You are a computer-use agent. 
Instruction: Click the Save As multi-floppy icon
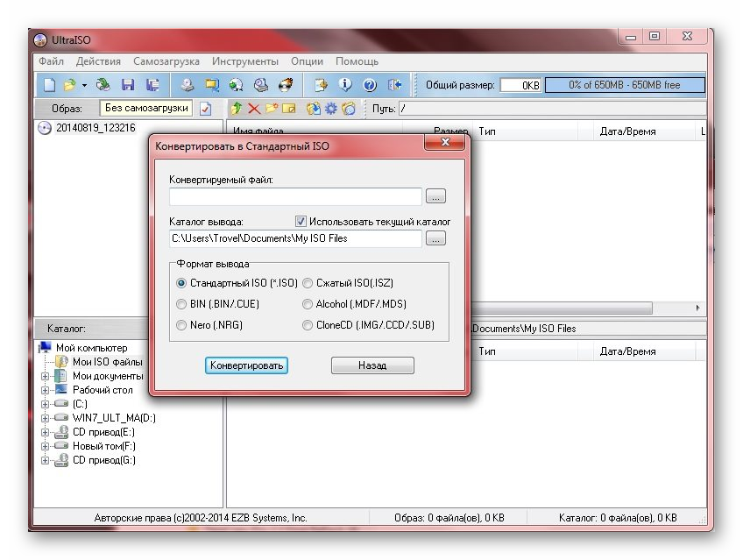[152, 85]
